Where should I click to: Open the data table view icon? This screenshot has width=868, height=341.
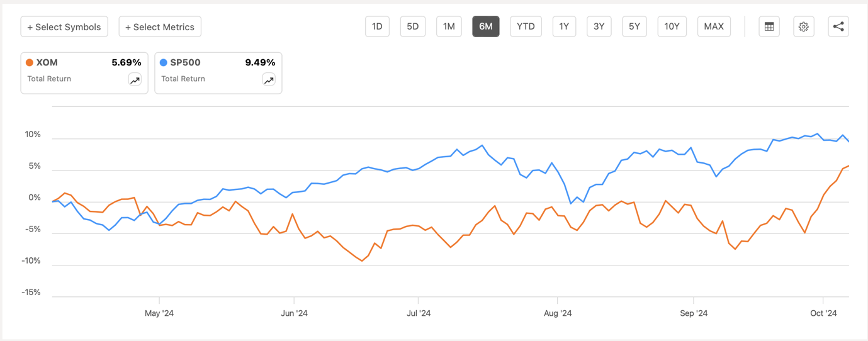[769, 26]
